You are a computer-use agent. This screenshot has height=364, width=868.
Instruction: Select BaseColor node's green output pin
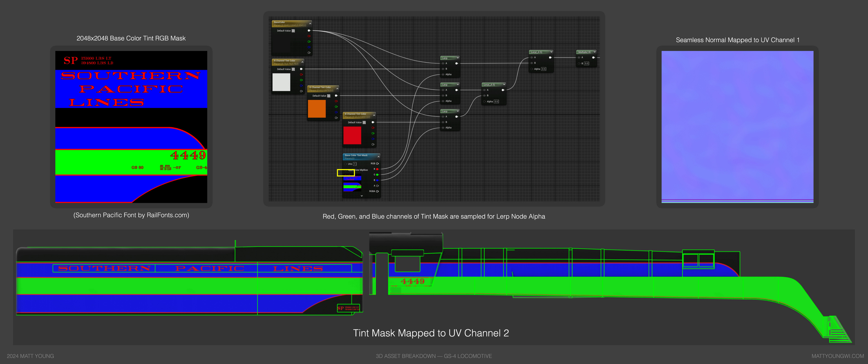coord(309,41)
